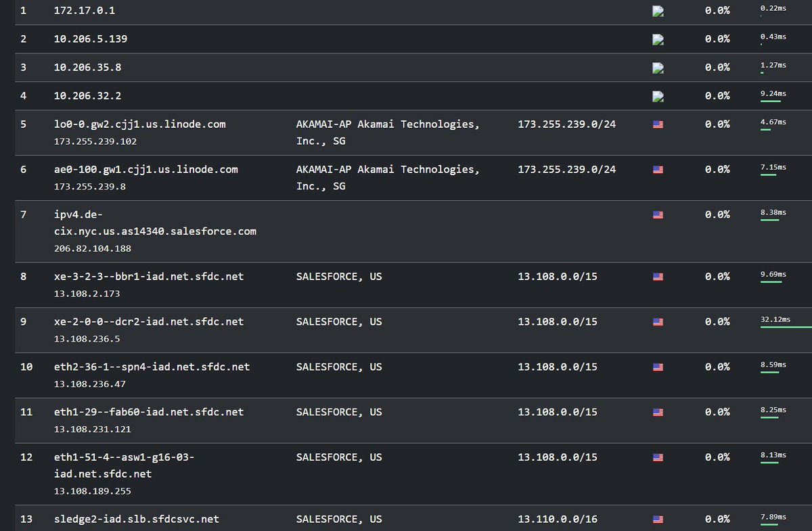Click US flag in xe-3-2-3--bbr1-iad row
The image size is (812, 531).
(x=658, y=277)
